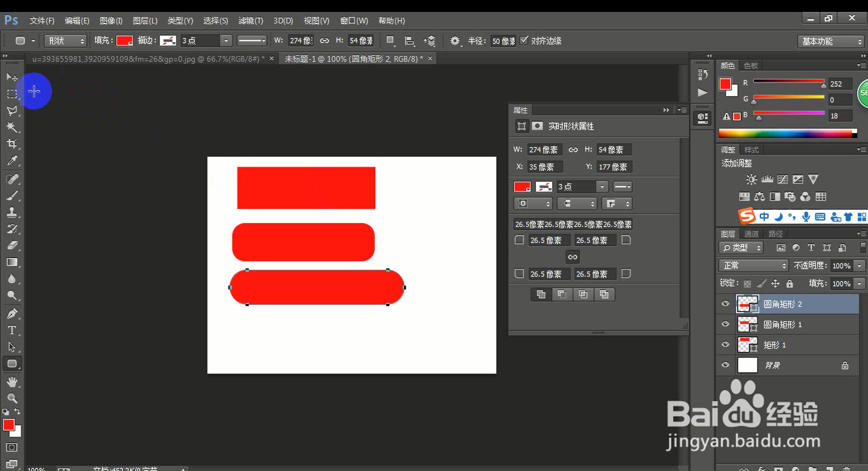
Task: Toggle the lock all button in Layers
Action: pyautogui.click(x=789, y=283)
